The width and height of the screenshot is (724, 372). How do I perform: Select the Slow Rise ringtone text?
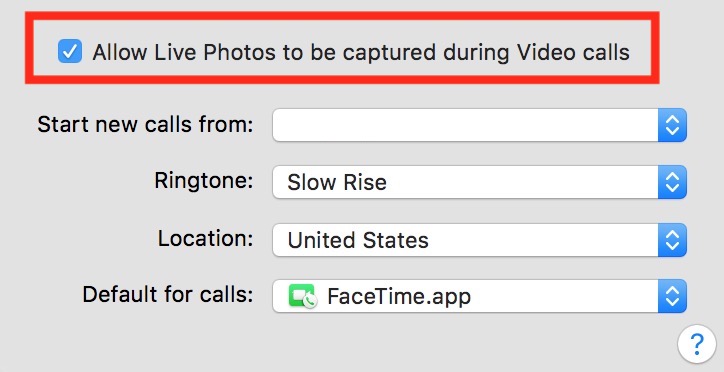337,182
